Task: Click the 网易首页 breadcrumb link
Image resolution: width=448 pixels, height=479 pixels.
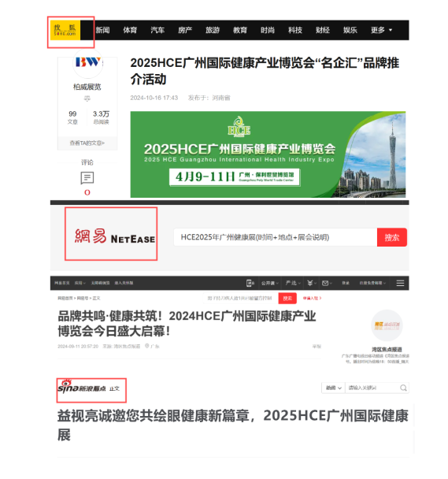Action: point(65,298)
